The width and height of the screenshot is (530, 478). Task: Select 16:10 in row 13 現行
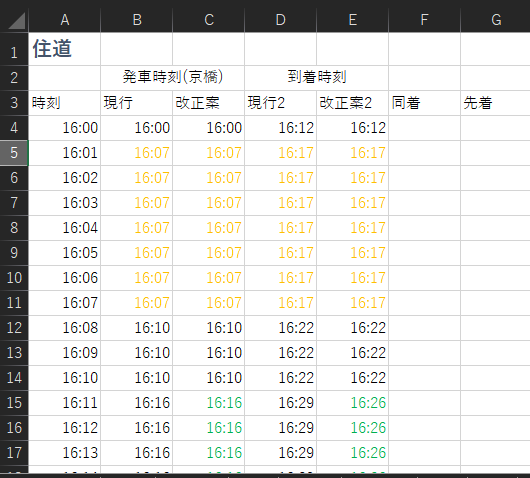(137, 353)
